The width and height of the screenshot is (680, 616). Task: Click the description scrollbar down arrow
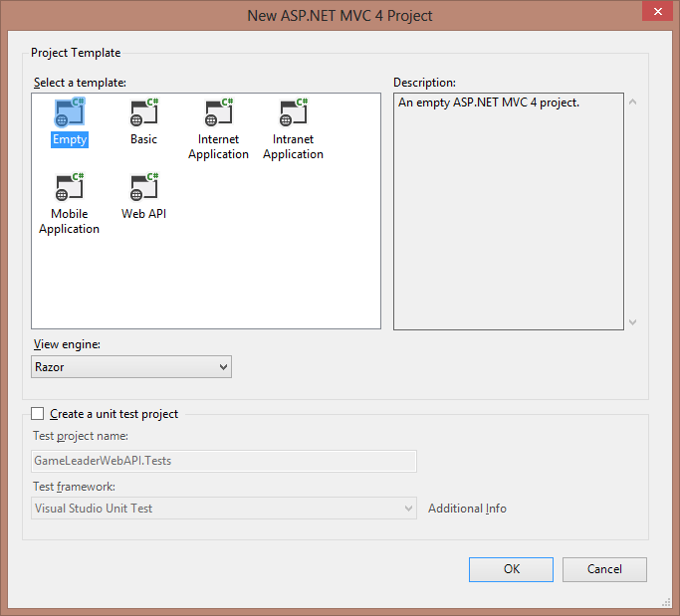tap(633, 322)
